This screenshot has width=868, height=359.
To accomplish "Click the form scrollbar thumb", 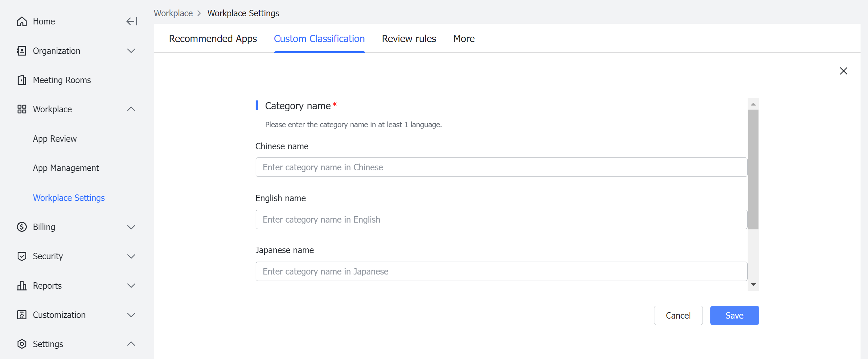I will pyautogui.click(x=753, y=169).
